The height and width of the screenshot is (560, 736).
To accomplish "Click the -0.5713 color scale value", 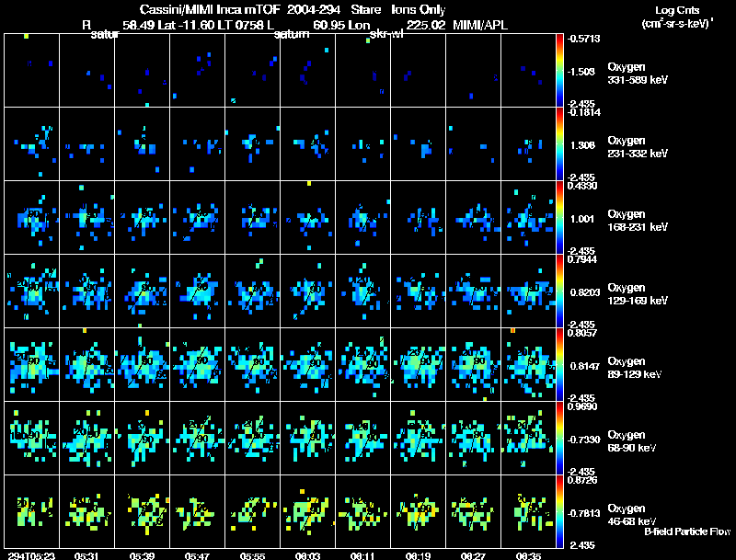I will tap(583, 39).
